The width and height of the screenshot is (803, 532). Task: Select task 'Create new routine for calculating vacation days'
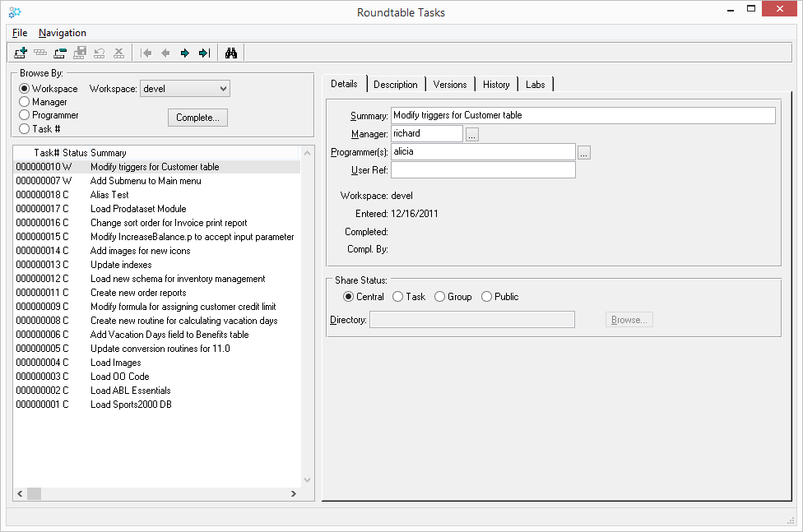(x=156, y=321)
